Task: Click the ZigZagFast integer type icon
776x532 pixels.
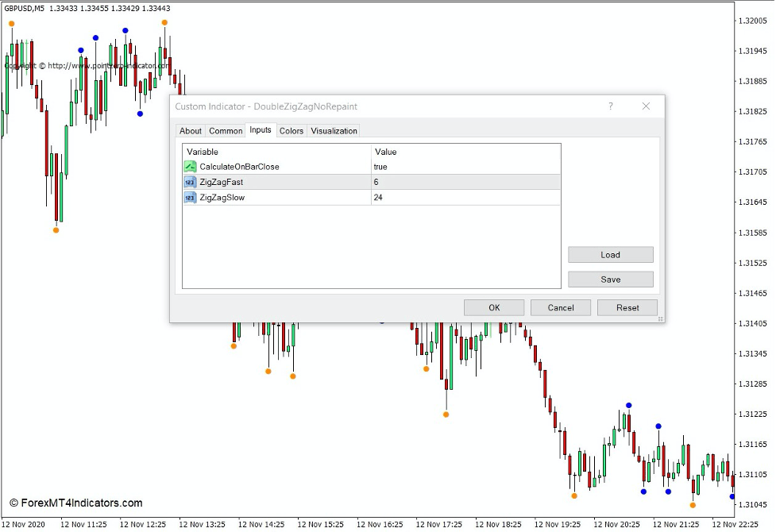Action: tap(191, 182)
